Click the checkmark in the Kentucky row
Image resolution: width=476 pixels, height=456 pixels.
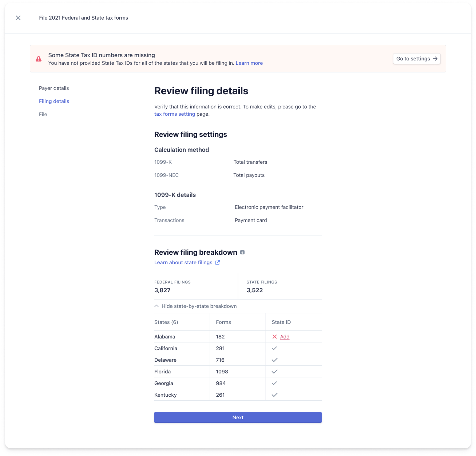click(x=274, y=395)
